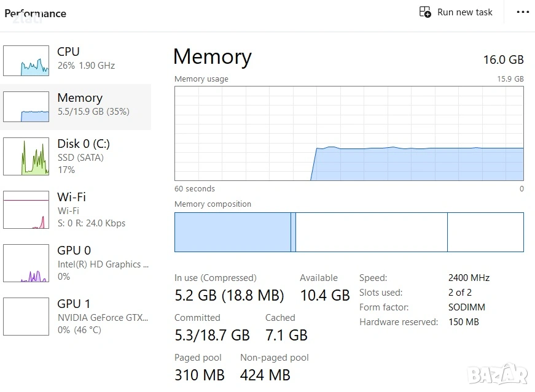The height and width of the screenshot is (392, 535).
Task: Select the GPU 0 mini graph thumbnail
Action: [x=26, y=263]
